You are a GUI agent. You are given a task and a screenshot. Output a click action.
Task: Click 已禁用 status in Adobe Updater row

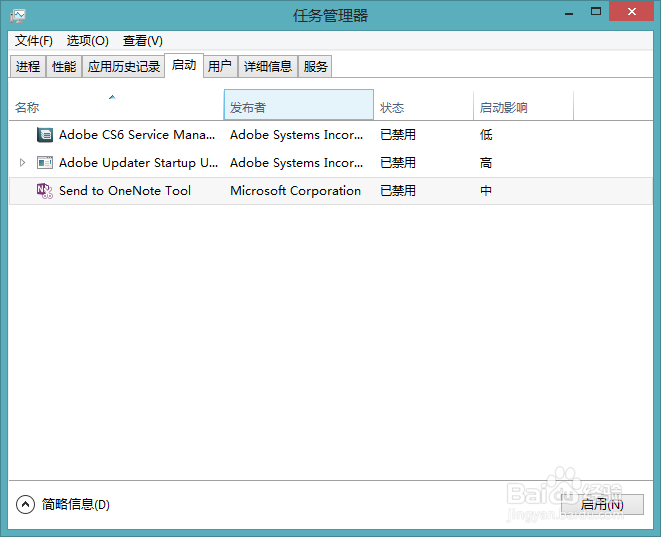point(398,163)
